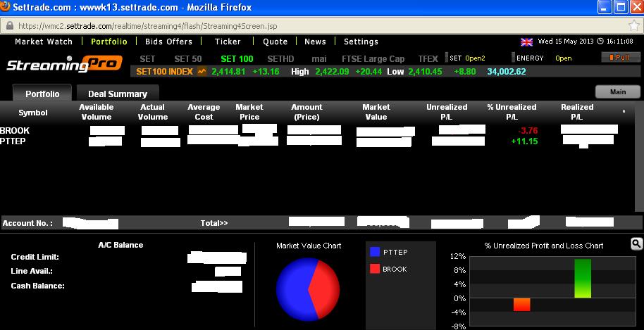
Task: Go to the Ticker page
Action: click(228, 42)
